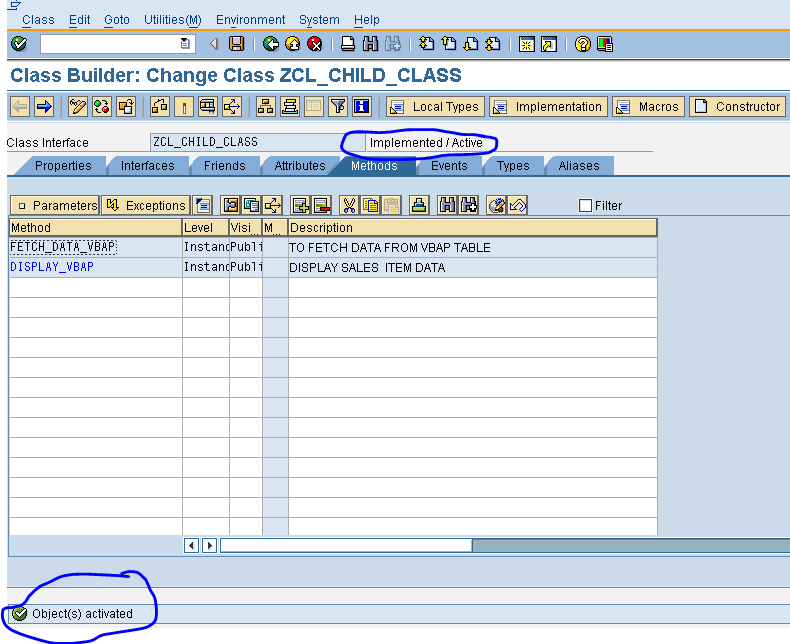Open the Edit menu
This screenshot has width=790, height=644.
tap(80, 20)
